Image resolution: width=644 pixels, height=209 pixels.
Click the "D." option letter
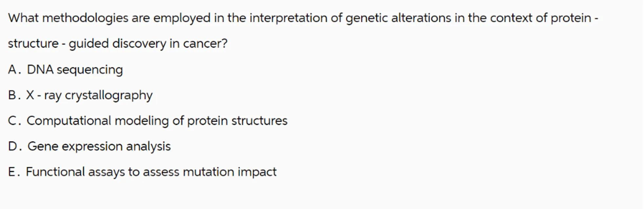click(15, 146)
